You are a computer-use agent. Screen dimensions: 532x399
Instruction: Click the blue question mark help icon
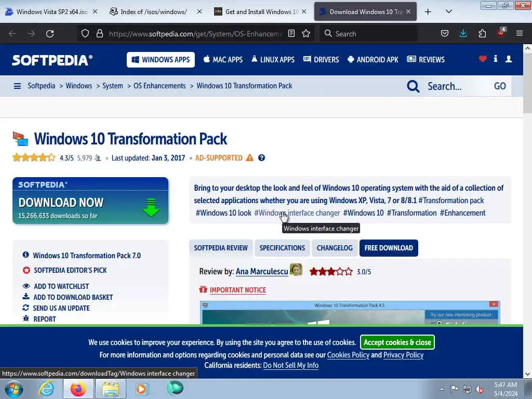click(261, 158)
